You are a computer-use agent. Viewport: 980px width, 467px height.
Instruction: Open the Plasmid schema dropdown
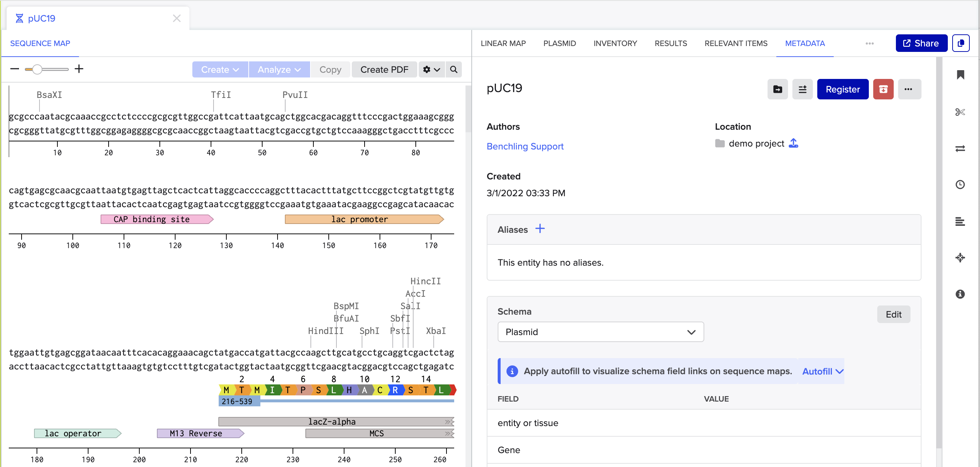[600, 332]
